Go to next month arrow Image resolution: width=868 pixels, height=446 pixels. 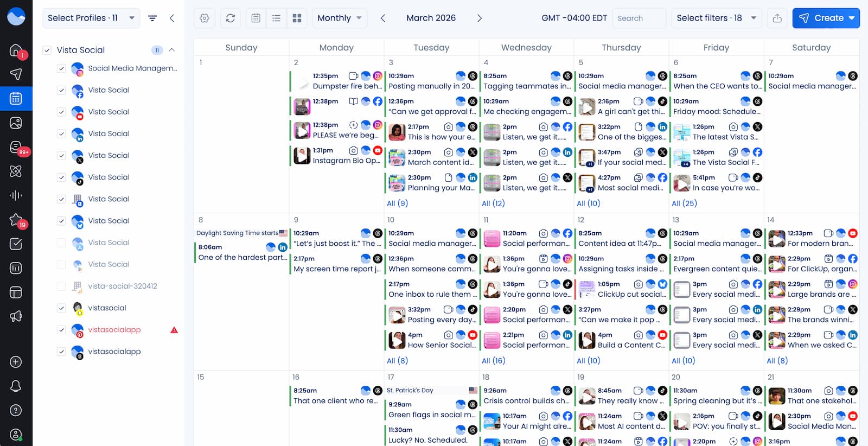(x=480, y=18)
